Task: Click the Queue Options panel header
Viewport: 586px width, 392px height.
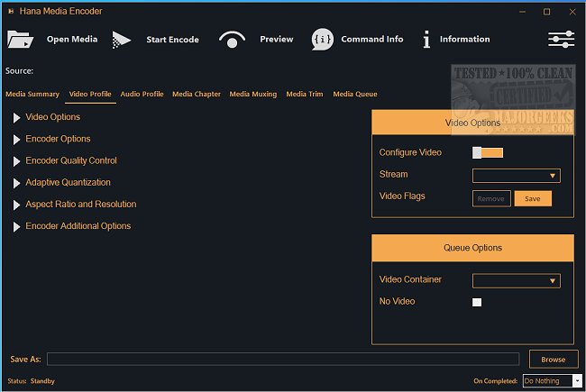Action: click(x=472, y=248)
